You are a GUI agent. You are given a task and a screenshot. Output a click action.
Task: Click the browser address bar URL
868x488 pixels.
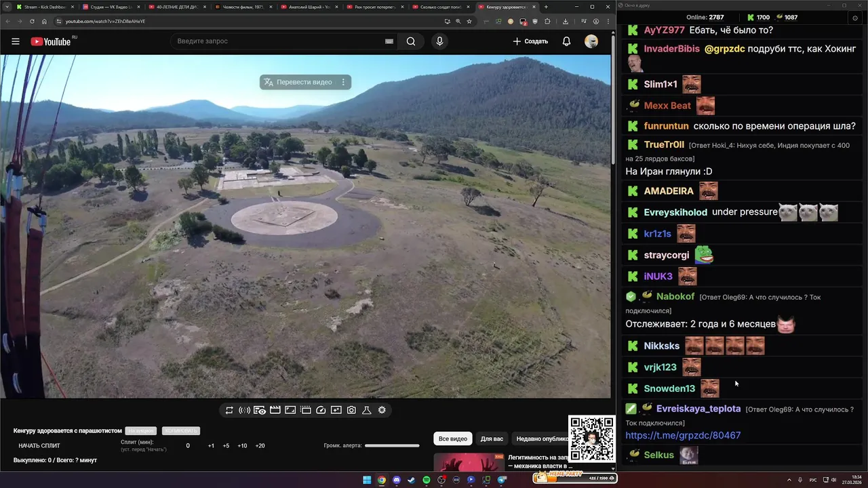pos(105,21)
